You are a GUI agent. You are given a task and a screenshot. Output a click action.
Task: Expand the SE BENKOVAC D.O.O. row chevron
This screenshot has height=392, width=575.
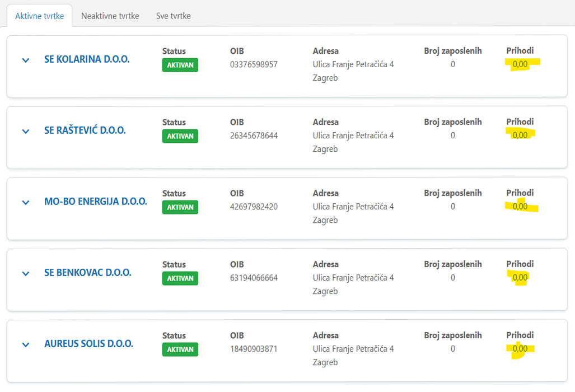point(25,273)
